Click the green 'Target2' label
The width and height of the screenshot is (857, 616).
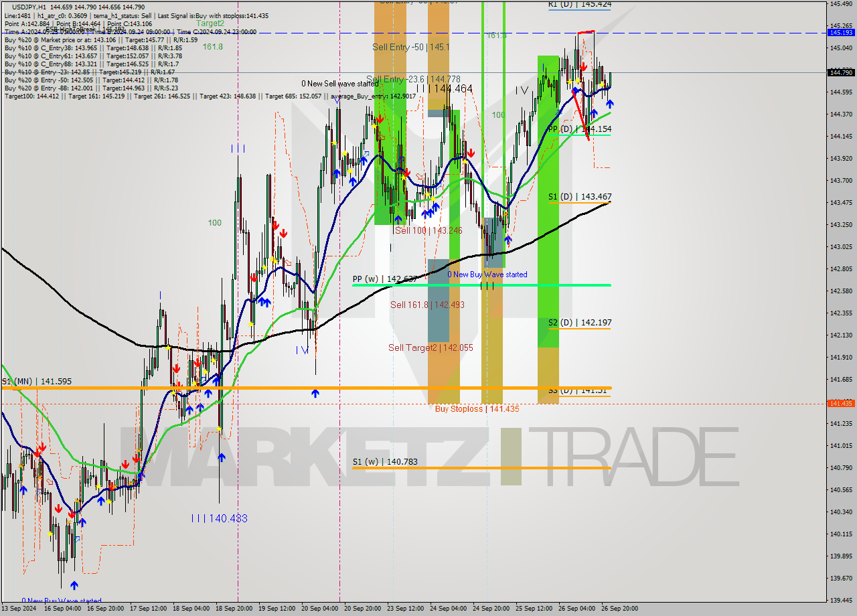click(210, 23)
